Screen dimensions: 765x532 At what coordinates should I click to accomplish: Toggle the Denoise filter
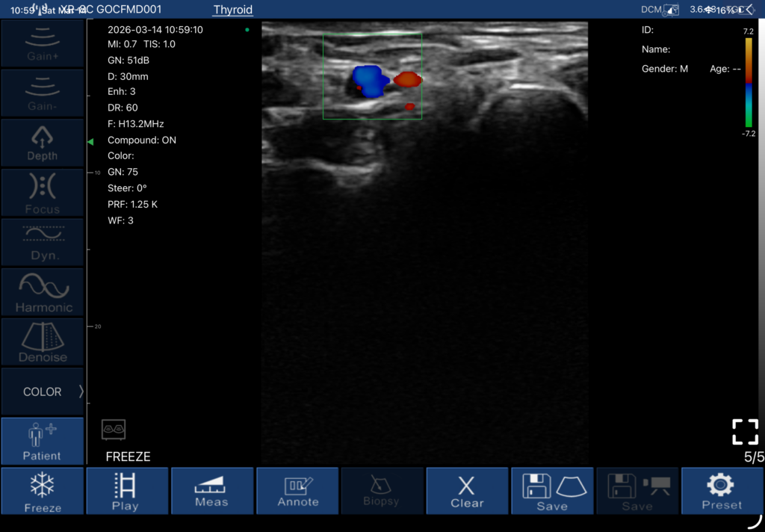click(43, 342)
